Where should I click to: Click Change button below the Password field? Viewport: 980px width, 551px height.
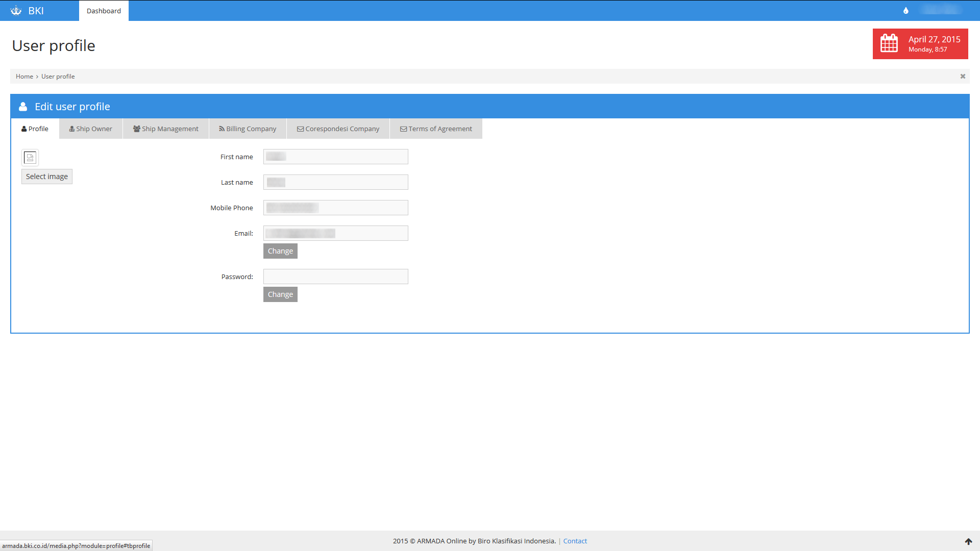(280, 294)
